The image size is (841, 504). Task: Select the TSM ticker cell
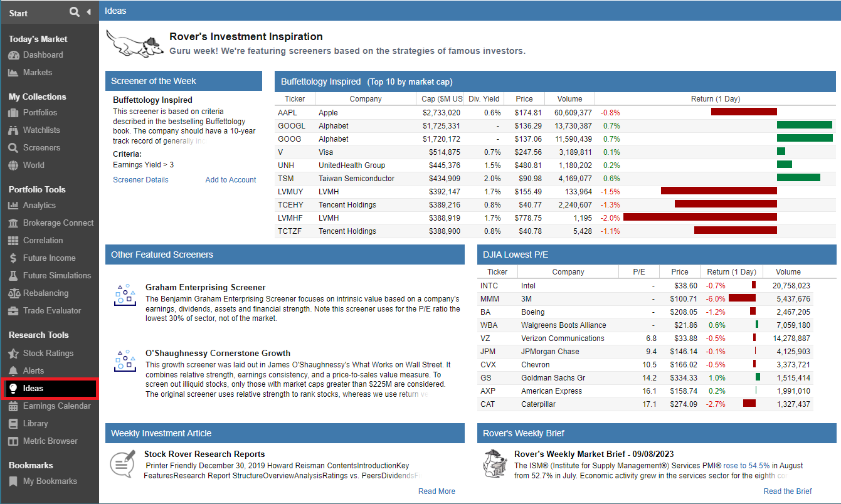point(295,179)
